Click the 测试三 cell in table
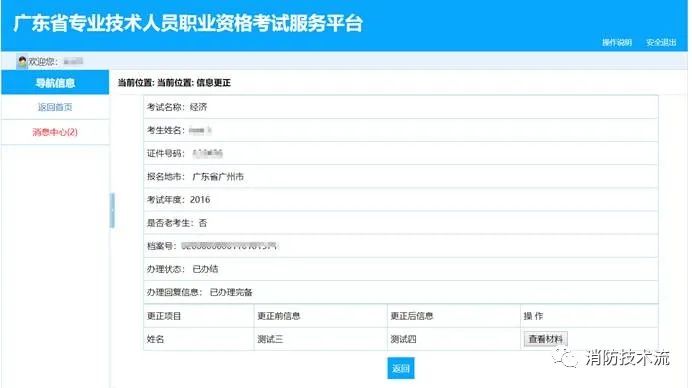Viewport: 692px width, 388px height. pyautogui.click(x=320, y=339)
